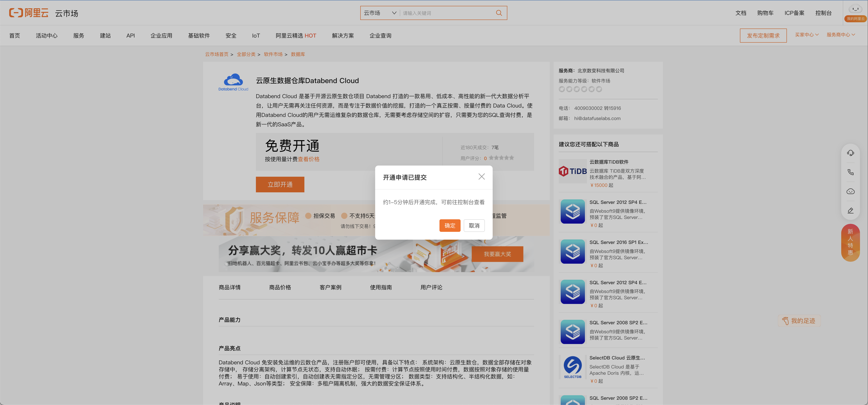Image resolution: width=868 pixels, height=405 pixels.
Task: Go to 云市场首页 breadcrumb
Action: pyautogui.click(x=217, y=54)
